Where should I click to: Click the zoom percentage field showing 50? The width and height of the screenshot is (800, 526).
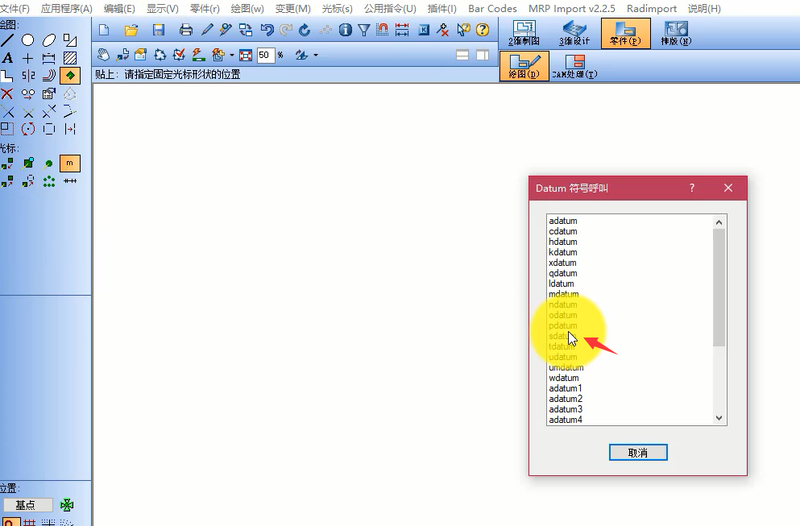[x=265, y=55]
